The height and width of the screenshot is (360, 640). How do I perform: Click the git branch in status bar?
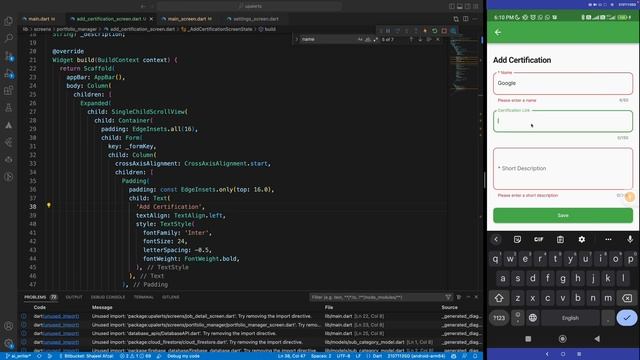click(x=18, y=356)
